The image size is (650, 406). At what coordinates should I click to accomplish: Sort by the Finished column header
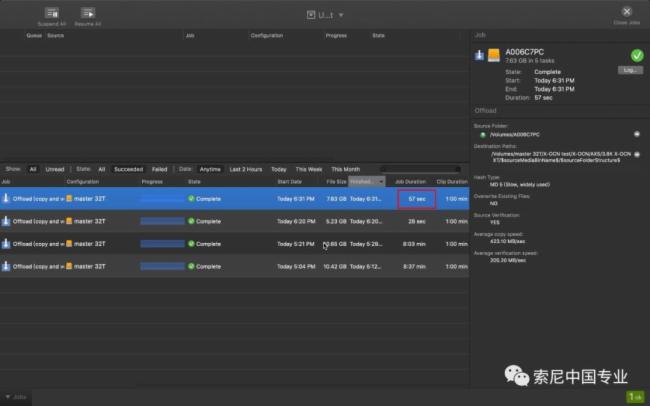[x=364, y=182]
